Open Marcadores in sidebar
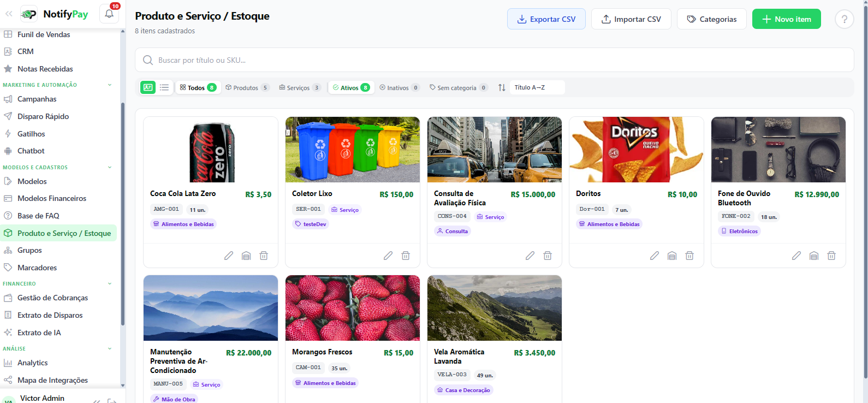 (x=58, y=268)
